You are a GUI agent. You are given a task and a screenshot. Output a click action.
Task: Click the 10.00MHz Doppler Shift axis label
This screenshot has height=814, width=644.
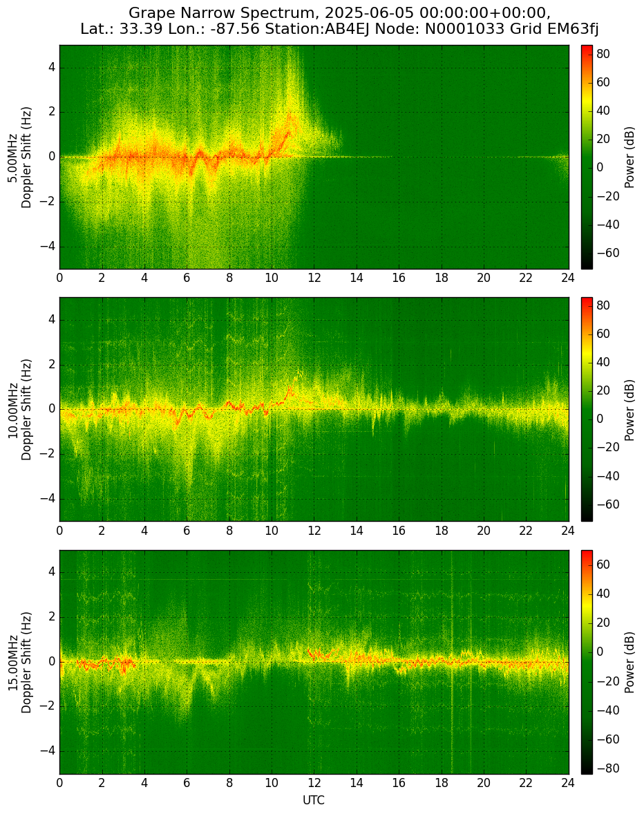point(21,409)
